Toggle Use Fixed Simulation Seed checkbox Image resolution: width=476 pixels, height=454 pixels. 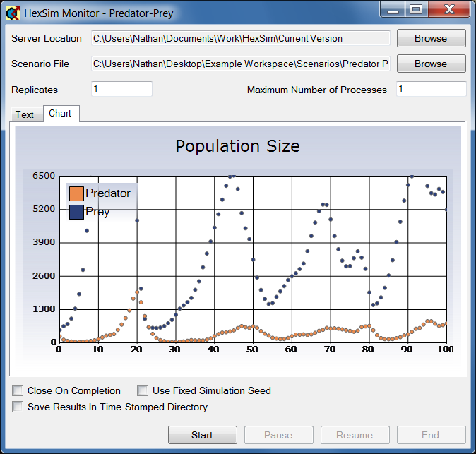click(143, 390)
